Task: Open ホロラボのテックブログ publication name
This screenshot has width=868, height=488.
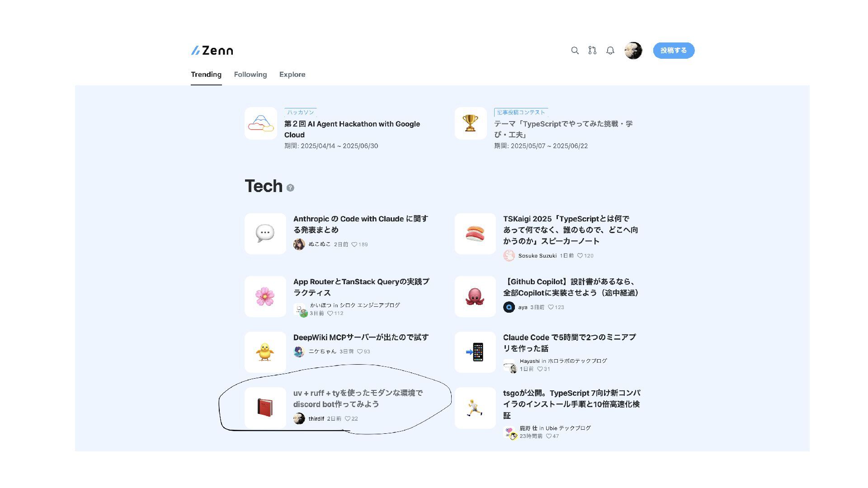Action: point(577,361)
